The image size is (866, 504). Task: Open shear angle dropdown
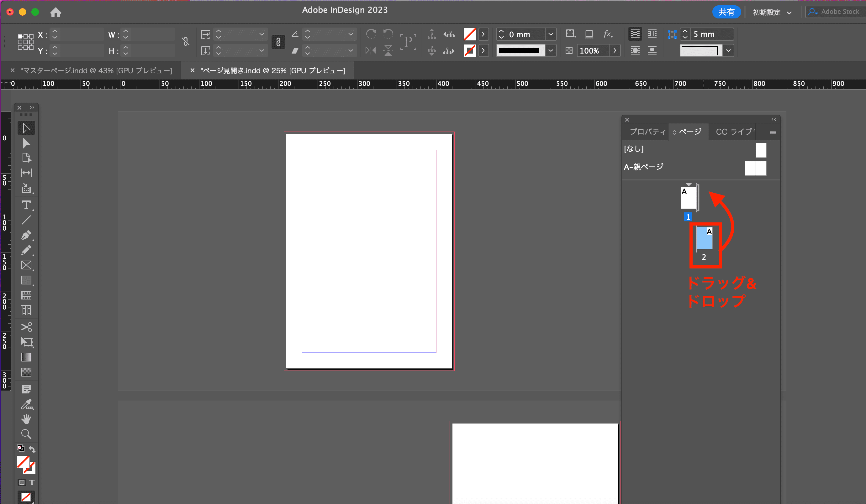[351, 51]
